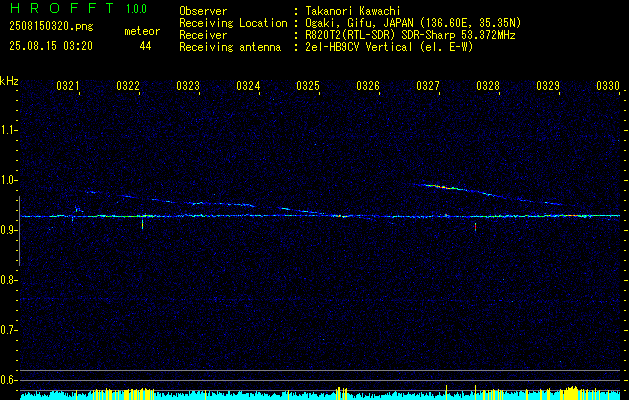Click the 0.9 kHz axis label
The image size is (629, 400).
(8, 230)
